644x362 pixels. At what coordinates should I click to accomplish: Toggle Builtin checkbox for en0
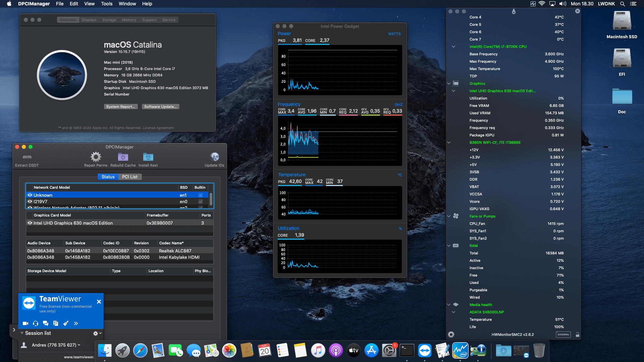coord(201,201)
